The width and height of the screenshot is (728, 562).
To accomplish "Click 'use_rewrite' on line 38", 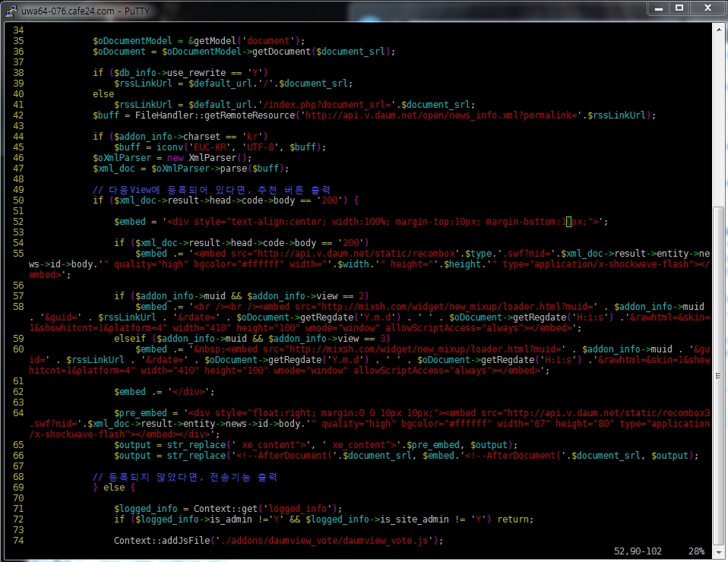I will (196, 73).
